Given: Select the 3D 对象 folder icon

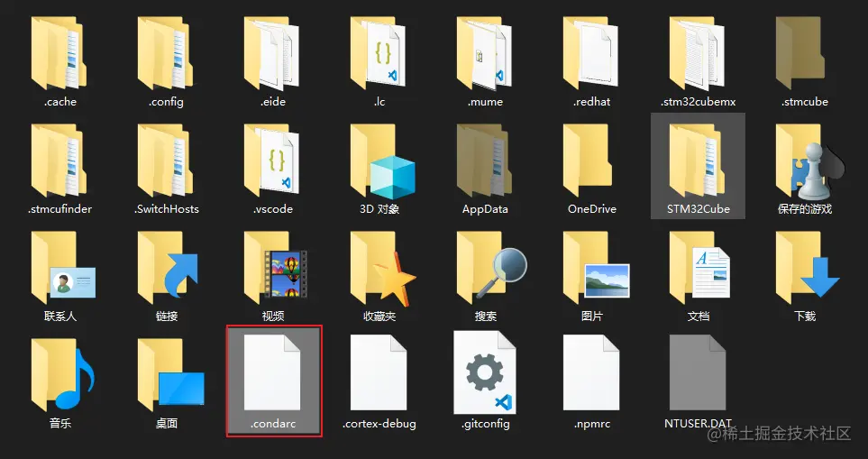Looking at the screenshot, I should (x=382, y=161).
